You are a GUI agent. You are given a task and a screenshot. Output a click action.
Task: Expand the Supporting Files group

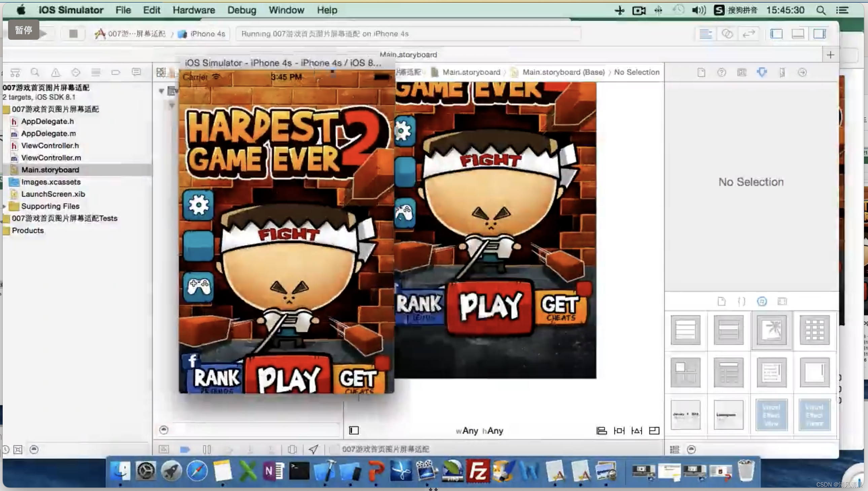point(4,206)
